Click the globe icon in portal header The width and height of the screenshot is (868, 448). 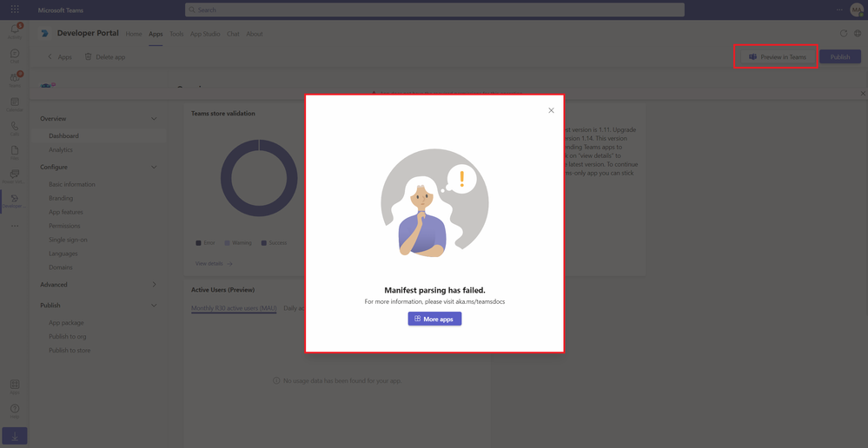click(x=858, y=33)
